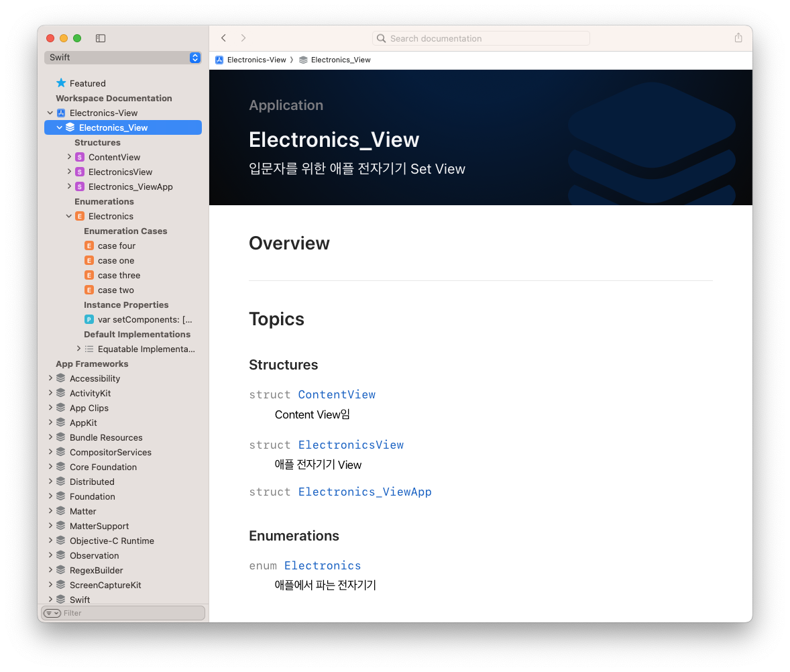This screenshot has height=672, width=790.
Task: Click the Search documentation field
Action: (x=481, y=38)
